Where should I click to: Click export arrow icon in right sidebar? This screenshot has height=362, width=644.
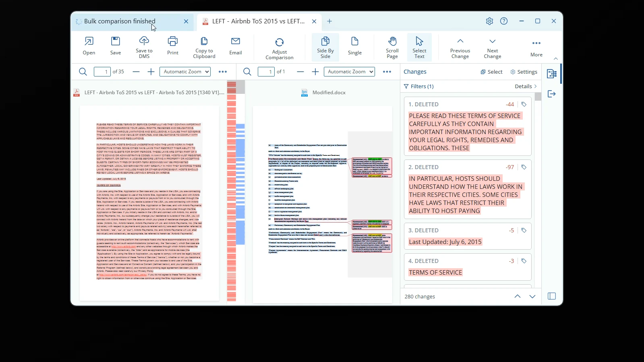click(x=552, y=94)
